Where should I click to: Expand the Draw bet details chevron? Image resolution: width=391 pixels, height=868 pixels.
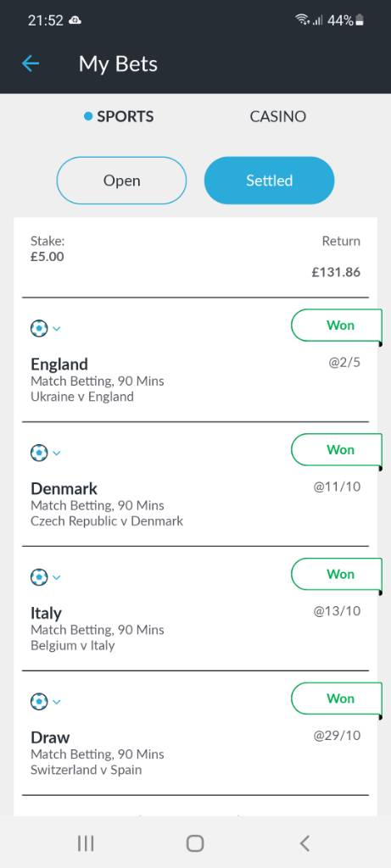point(57,703)
